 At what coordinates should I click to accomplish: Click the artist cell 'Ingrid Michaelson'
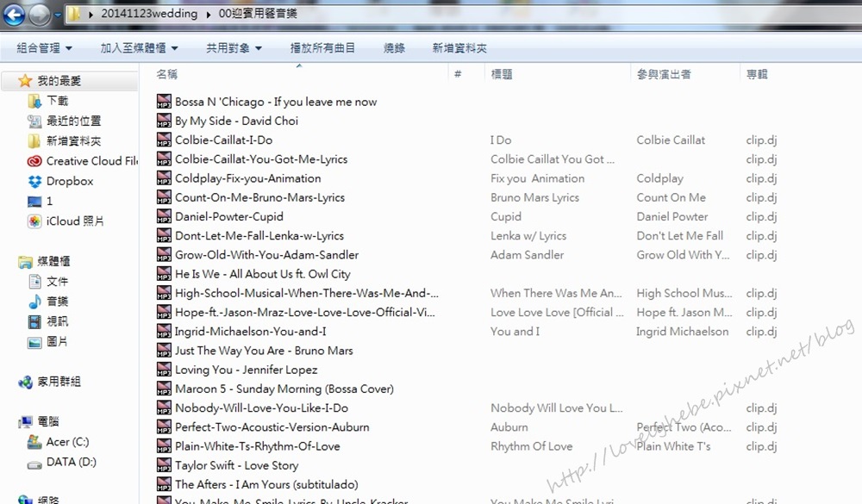click(x=682, y=332)
